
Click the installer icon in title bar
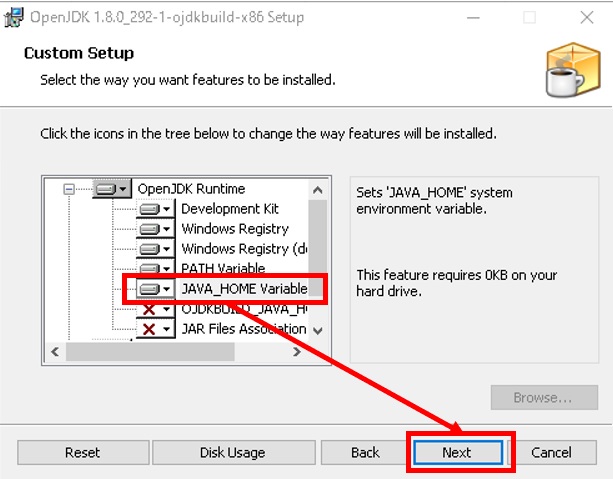tap(14, 18)
